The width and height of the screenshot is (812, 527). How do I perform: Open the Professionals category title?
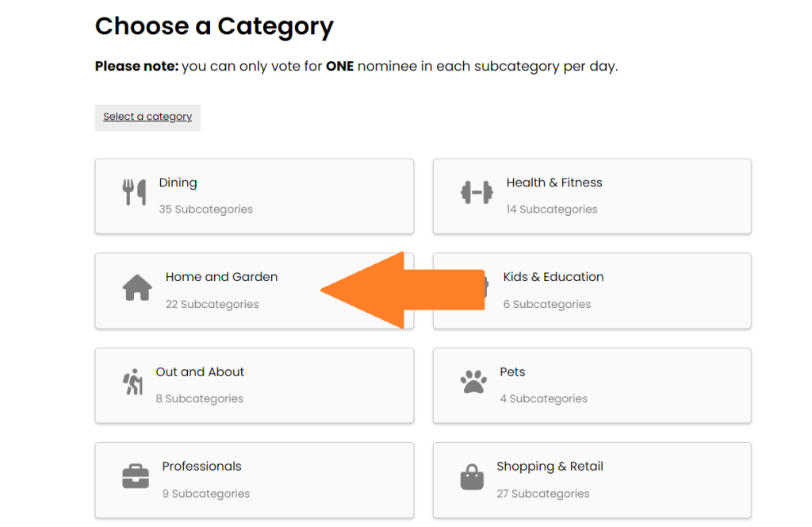click(201, 467)
